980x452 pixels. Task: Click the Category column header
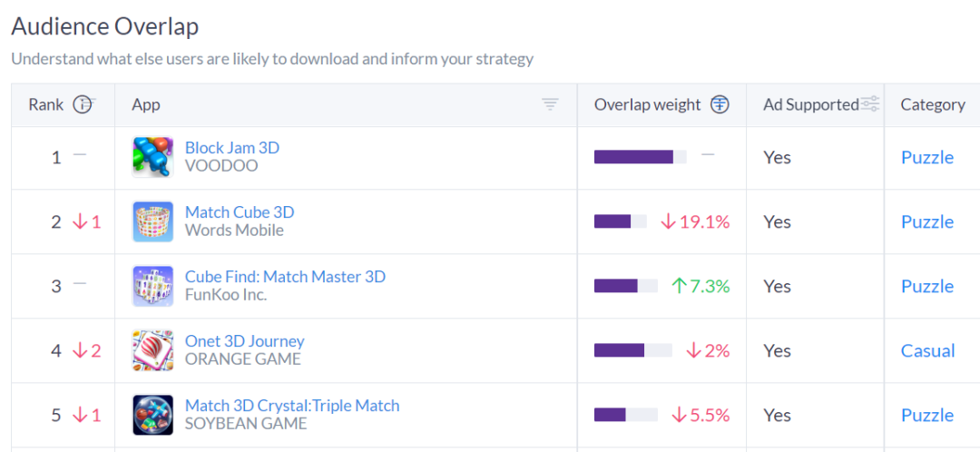932,104
